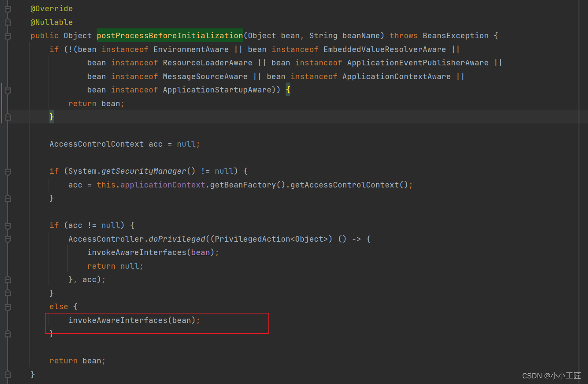Click the highlighted closing brace after return bean

point(52,117)
